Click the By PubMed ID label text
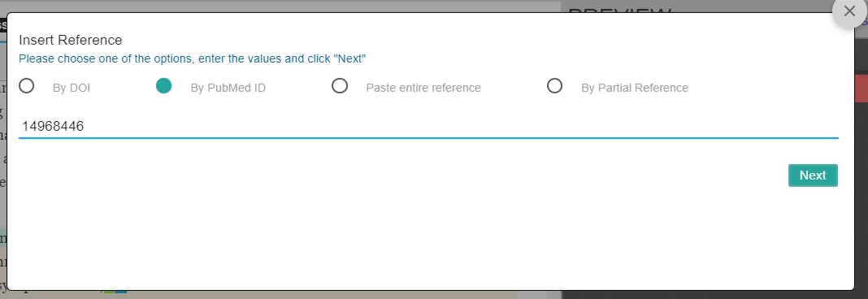The width and height of the screenshot is (868, 299). [x=228, y=88]
